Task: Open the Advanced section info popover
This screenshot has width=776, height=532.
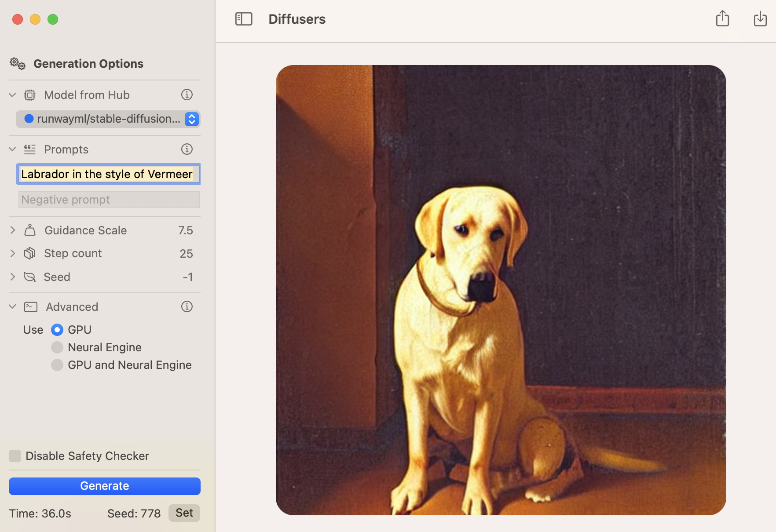Action: click(x=187, y=306)
